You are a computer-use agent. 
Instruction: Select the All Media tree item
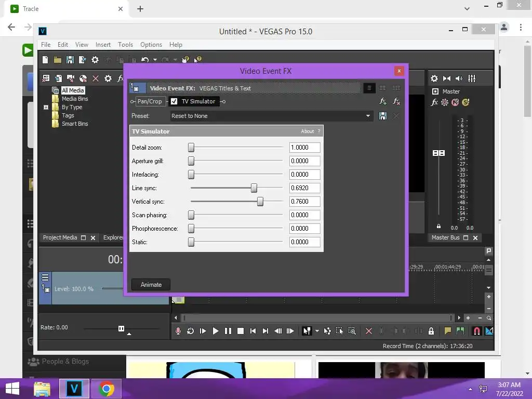pos(73,90)
